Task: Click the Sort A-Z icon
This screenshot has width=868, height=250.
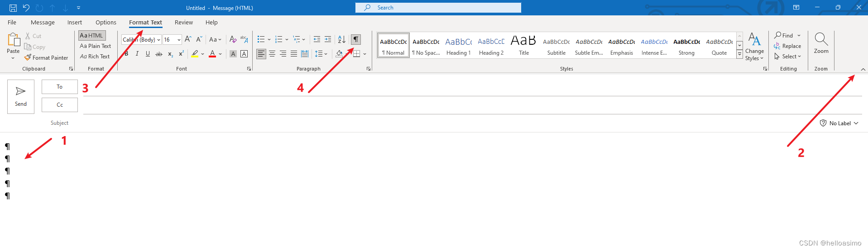Action: tap(342, 39)
